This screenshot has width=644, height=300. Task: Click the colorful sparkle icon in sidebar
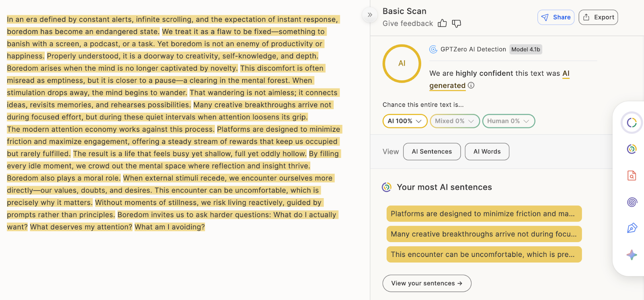(x=632, y=255)
